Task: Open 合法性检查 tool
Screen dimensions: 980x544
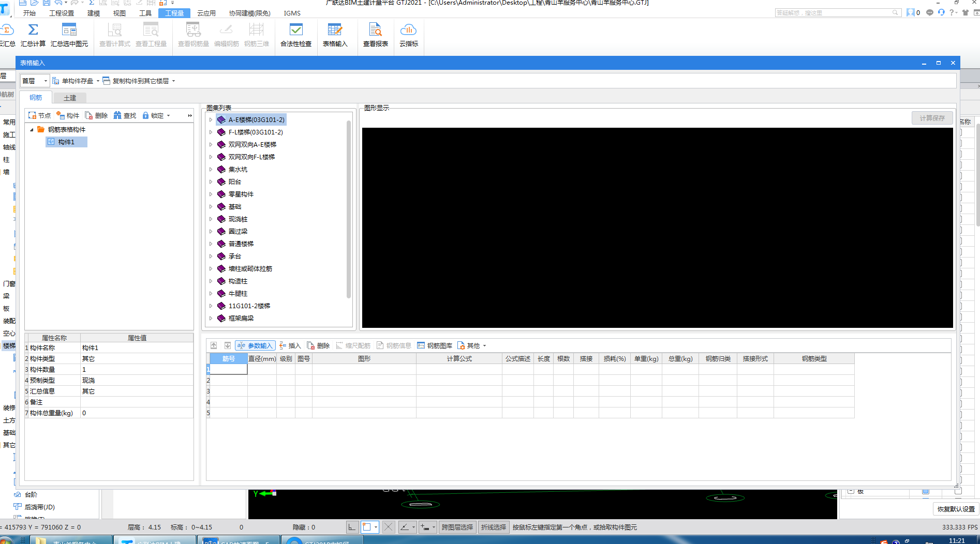Action: point(296,35)
